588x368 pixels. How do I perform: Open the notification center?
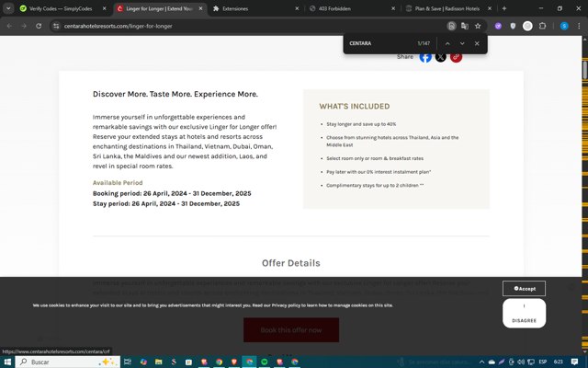(x=574, y=362)
